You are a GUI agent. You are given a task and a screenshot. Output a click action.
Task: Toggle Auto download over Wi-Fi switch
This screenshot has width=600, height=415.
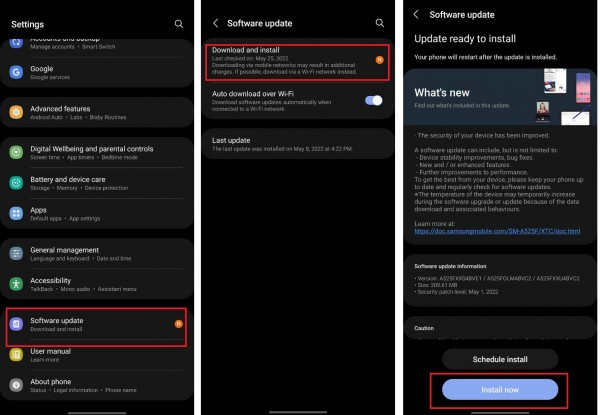373,101
